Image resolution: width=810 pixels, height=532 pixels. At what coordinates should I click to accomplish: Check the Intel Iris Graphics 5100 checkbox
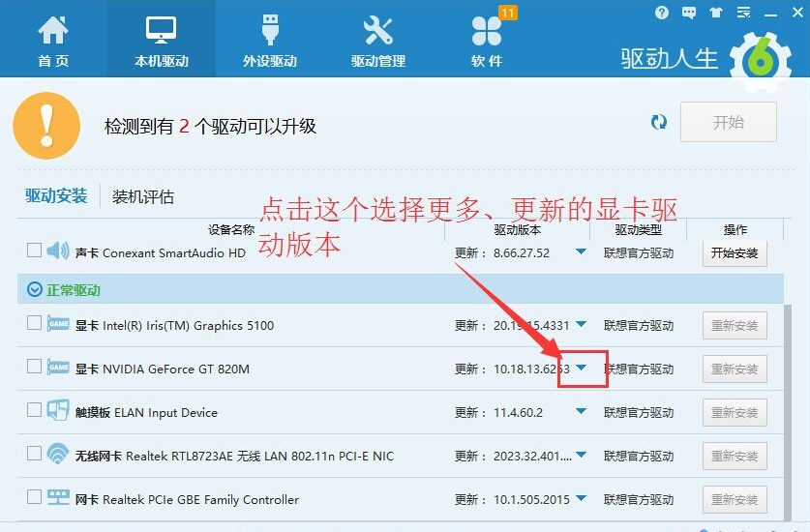point(34,323)
